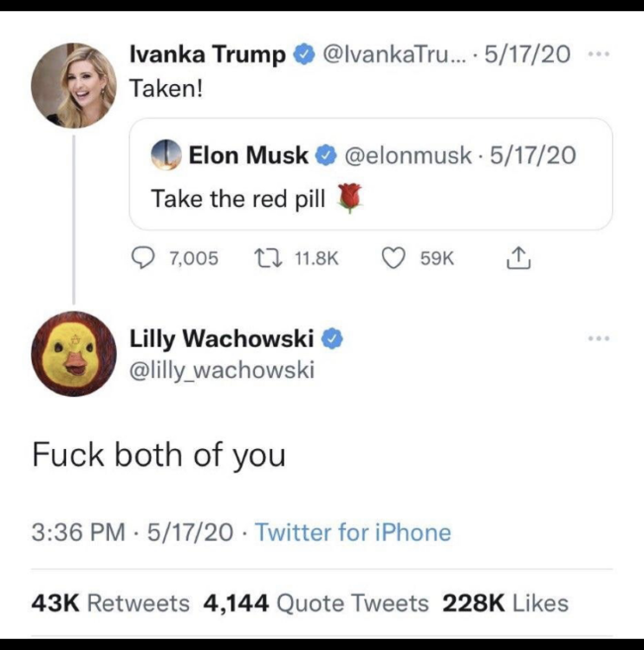
Task: Open the yellow duck profile avatar
Action: click(74, 354)
